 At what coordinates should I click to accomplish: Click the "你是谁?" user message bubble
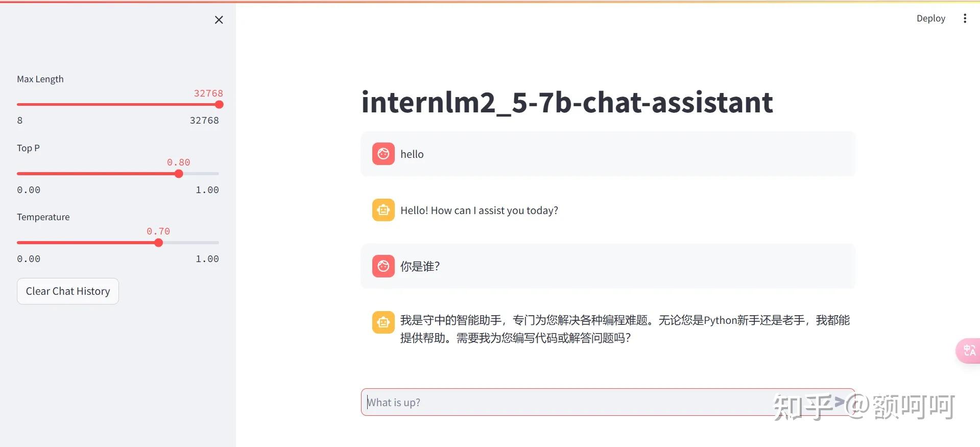[x=608, y=266]
